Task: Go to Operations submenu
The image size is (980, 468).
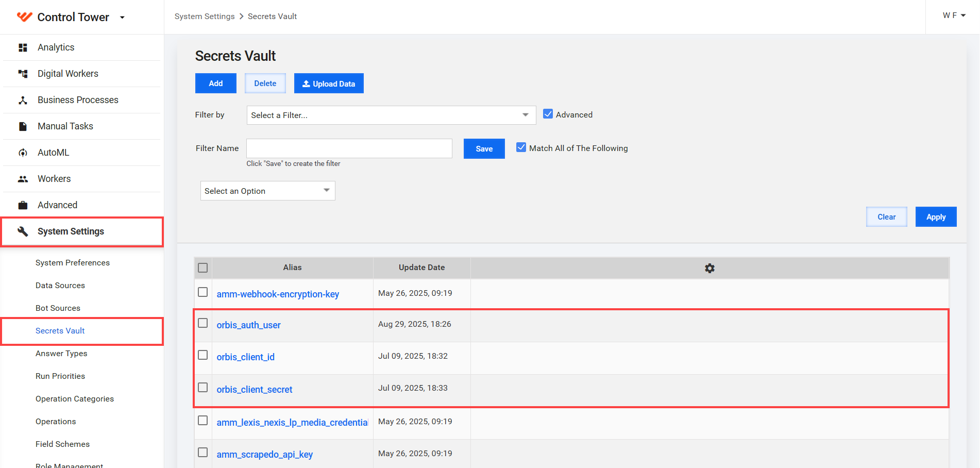Action: [x=56, y=422]
